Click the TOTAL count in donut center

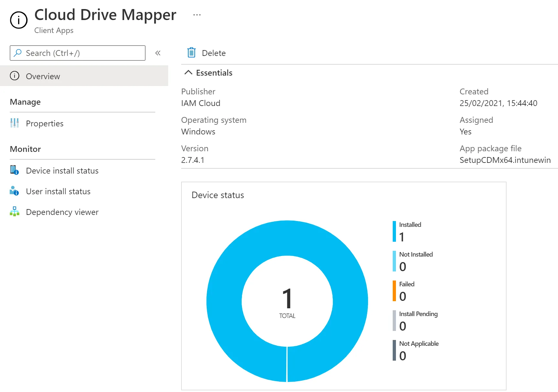(287, 302)
